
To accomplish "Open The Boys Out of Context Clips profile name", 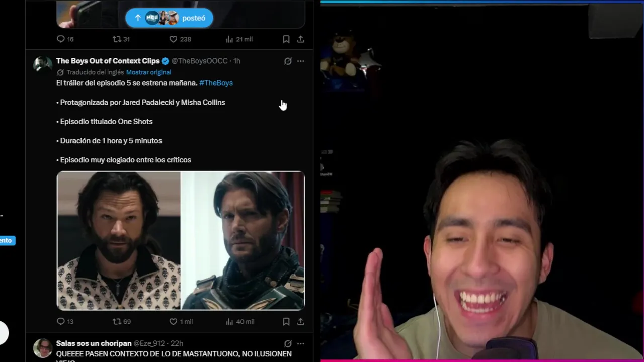I will coord(108,61).
